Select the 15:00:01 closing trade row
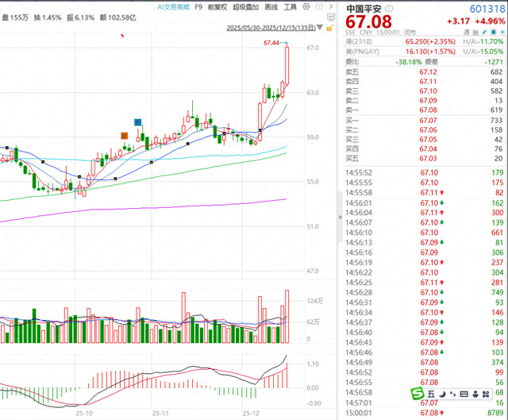The height and width of the screenshot is (420, 508). pyautogui.click(x=425, y=413)
